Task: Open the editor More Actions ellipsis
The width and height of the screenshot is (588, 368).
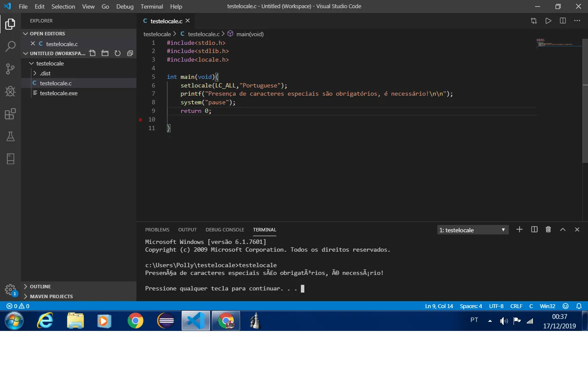Action: [577, 21]
